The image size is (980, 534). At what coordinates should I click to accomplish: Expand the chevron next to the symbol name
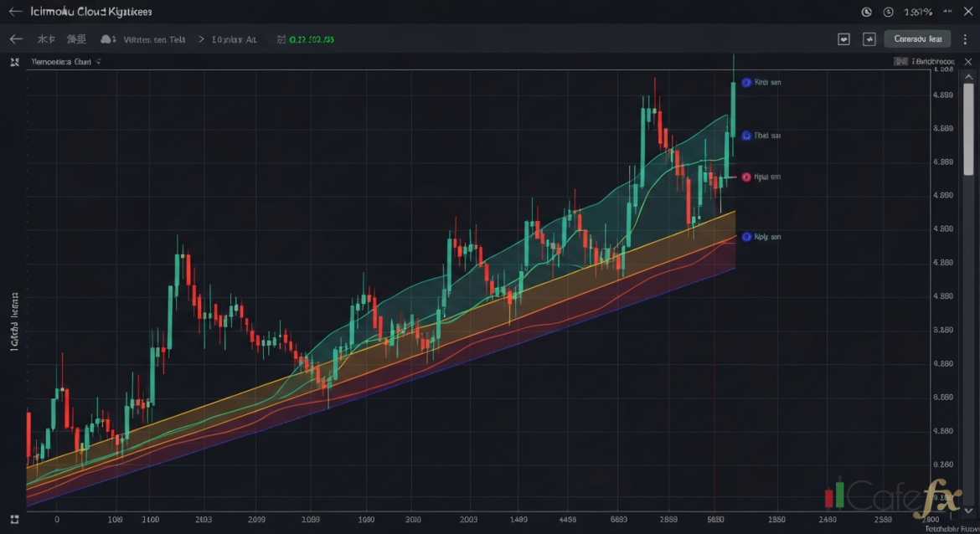201,39
